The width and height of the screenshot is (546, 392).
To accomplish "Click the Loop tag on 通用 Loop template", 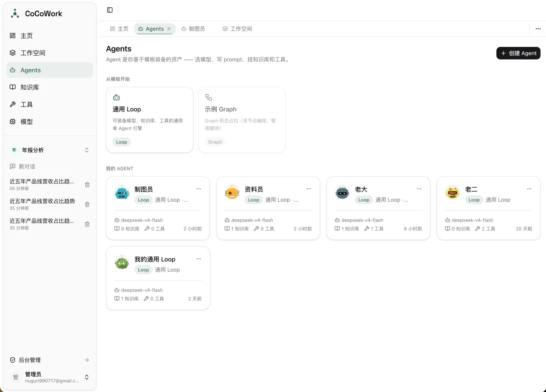I will (121, 142).
